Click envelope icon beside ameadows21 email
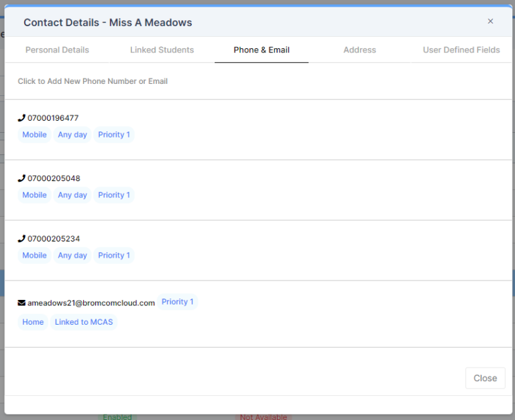The height and width of the screenshot is (420, 515). 21,303
